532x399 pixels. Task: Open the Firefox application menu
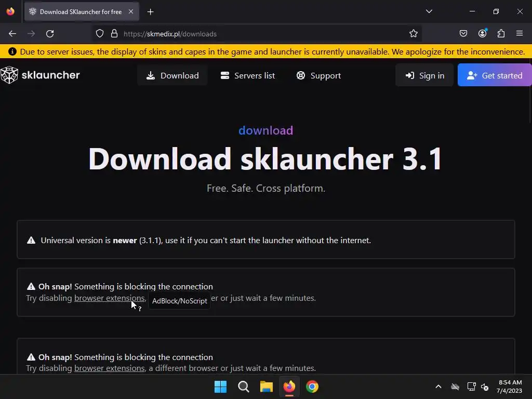pos(520,33)
